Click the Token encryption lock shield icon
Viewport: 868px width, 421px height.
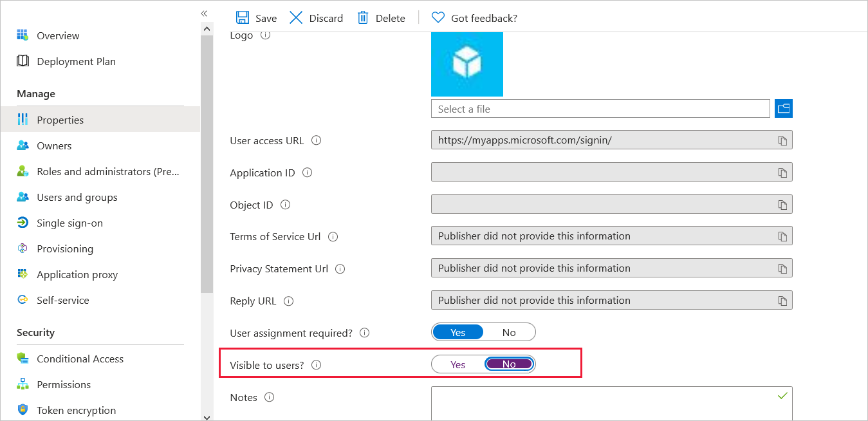[23, 410]
